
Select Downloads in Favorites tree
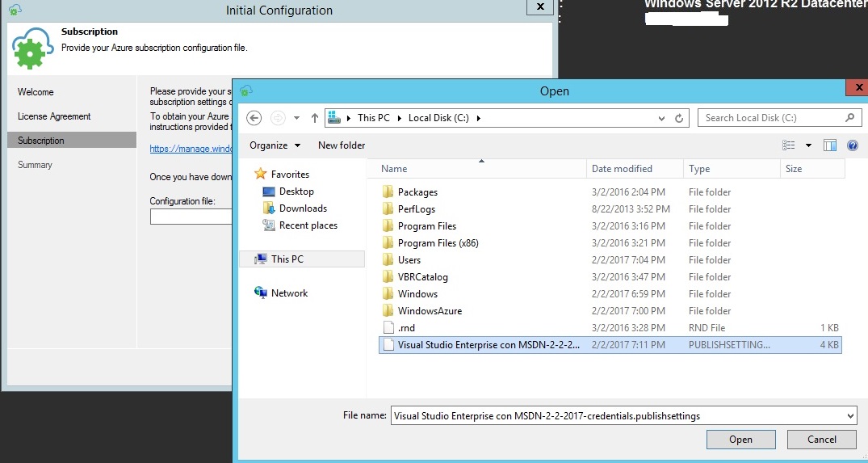click(303, 208)
